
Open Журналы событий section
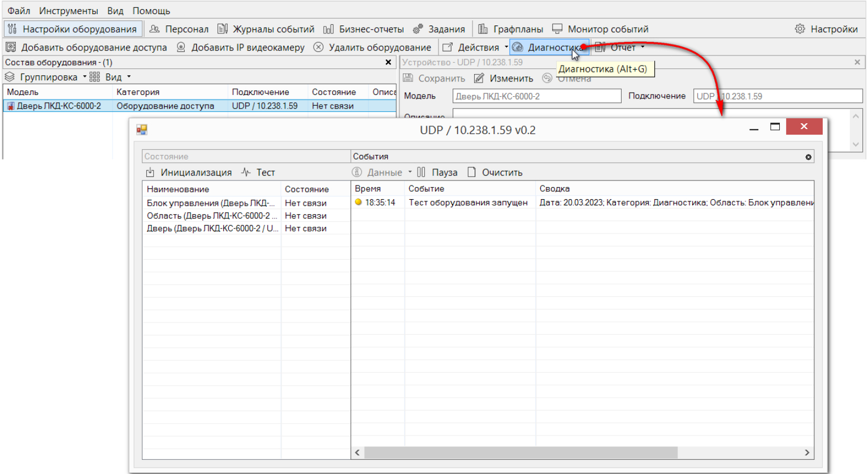266,29
